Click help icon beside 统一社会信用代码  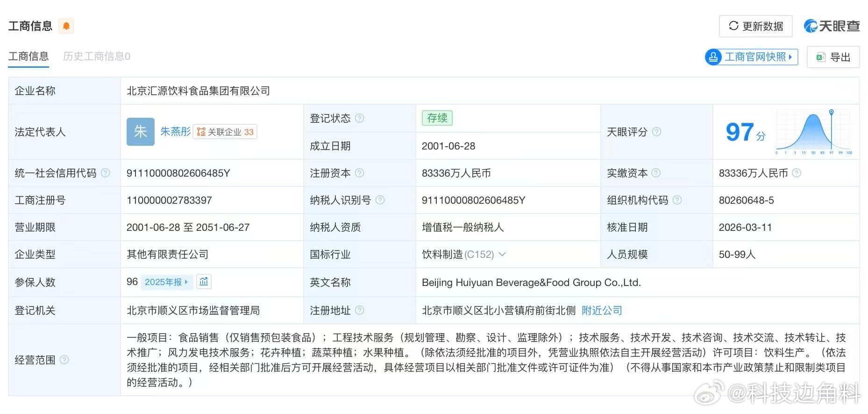(x=106, y=173)
